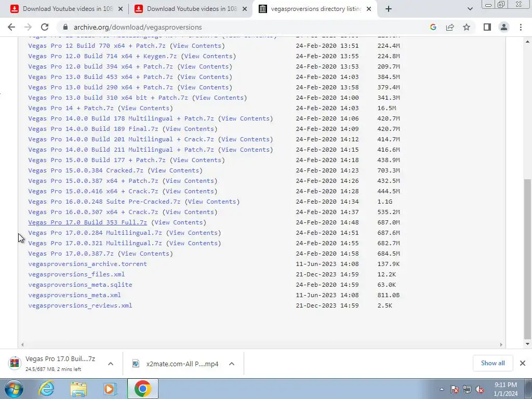
Task: Click the address bar URL field
Action: point(237,27)
